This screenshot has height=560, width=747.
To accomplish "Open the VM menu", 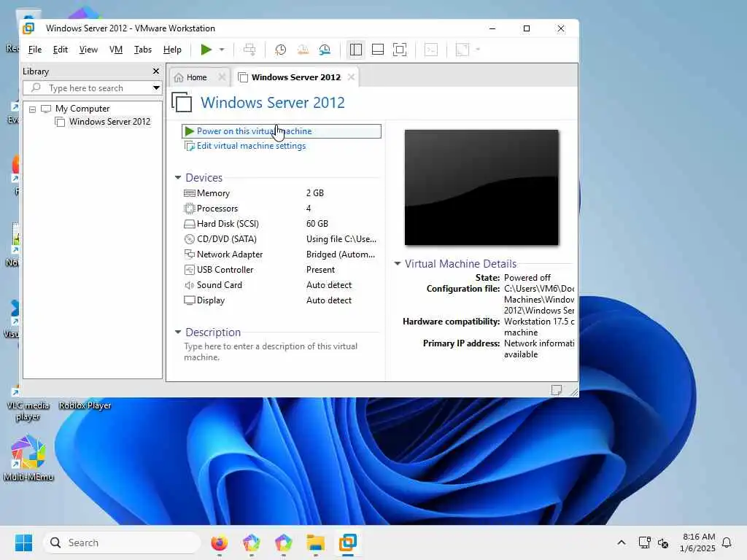I will coord(116,50).
